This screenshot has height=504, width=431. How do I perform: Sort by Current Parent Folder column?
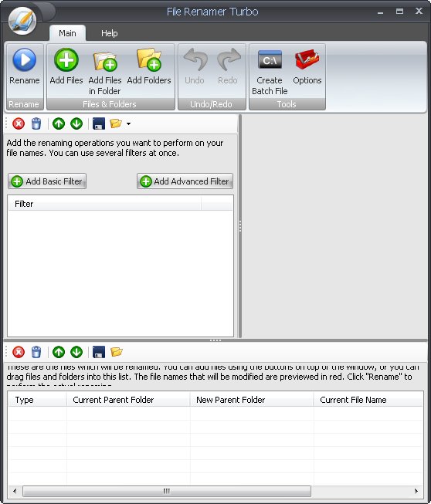[128, 400]
